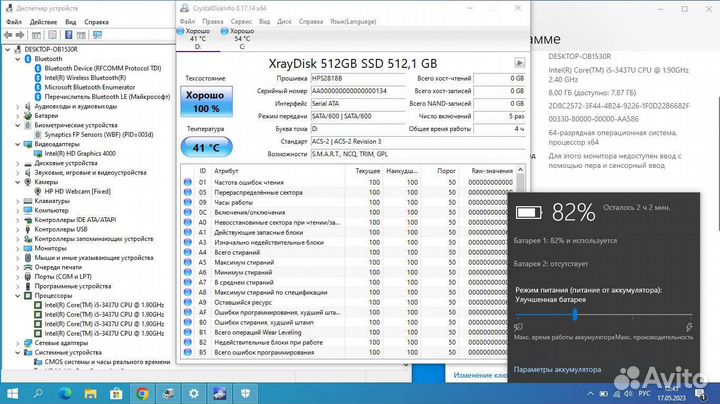Open the taskbar search magnifier

(x=38, y=393)
